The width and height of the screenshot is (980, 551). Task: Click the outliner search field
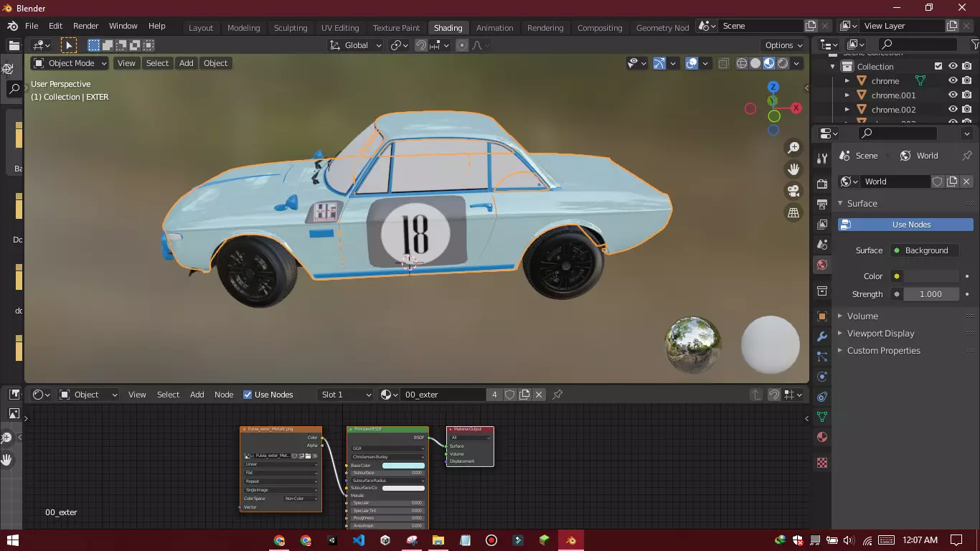coord(918,44)
